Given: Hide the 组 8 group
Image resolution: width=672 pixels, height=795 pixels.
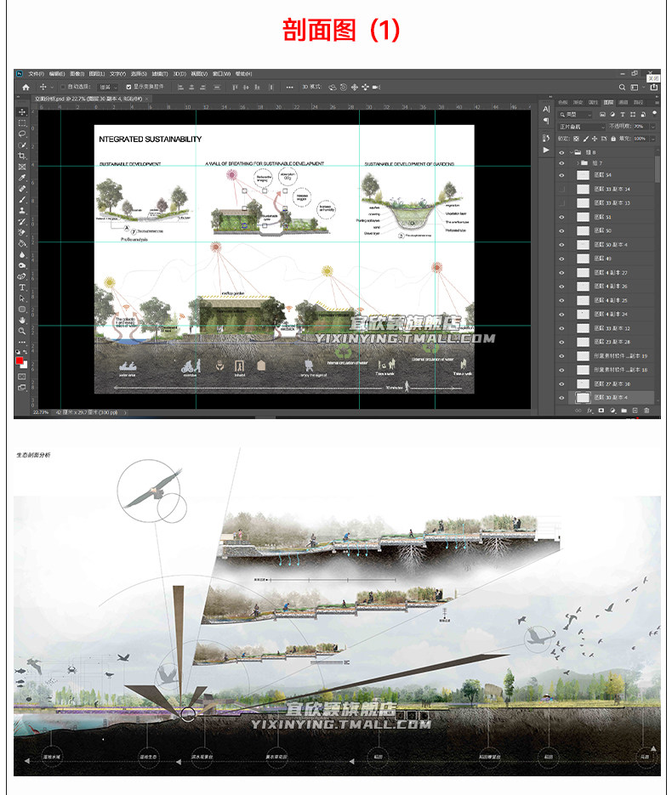Looking at the screenshot, I should pos(561,152).
